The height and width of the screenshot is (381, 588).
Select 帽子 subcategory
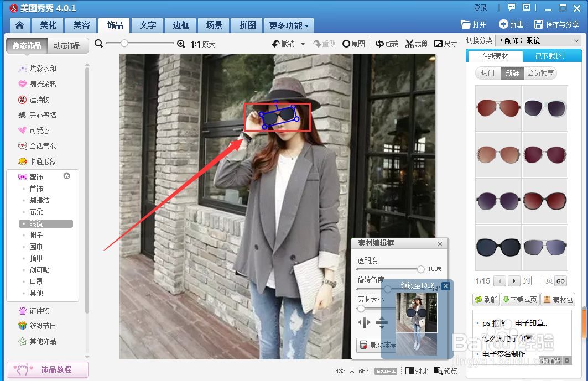(x=36, y=235)
